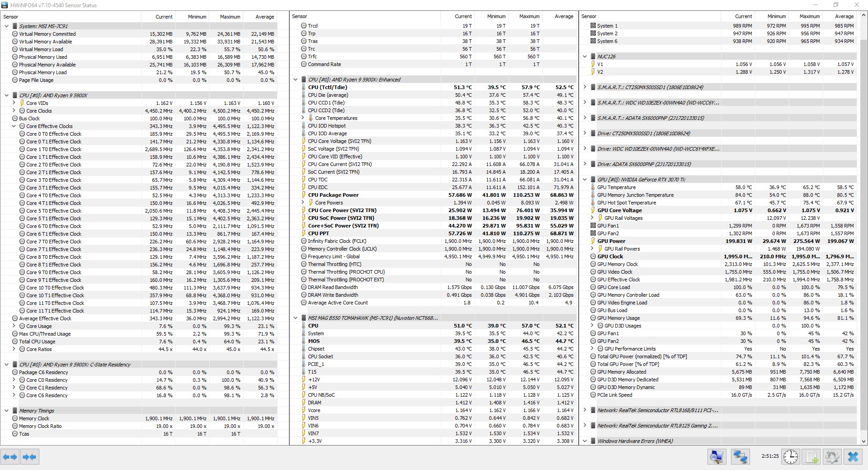
Task: Collapse the GPU [#0]: NVIDIA GeForce RTX 3070 Ti group
Action: (585, 180)
